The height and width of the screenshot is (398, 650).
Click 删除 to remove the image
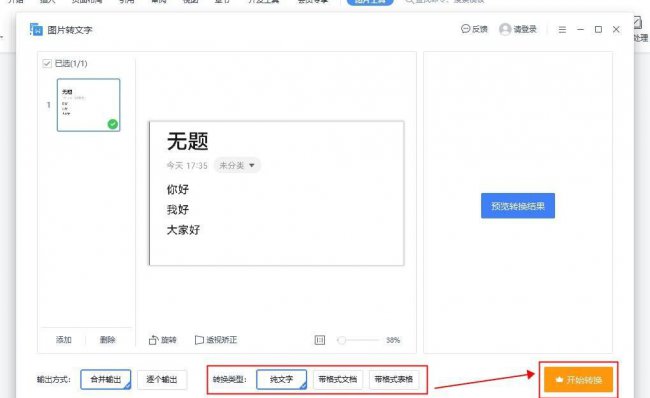[x=107, y=340]
